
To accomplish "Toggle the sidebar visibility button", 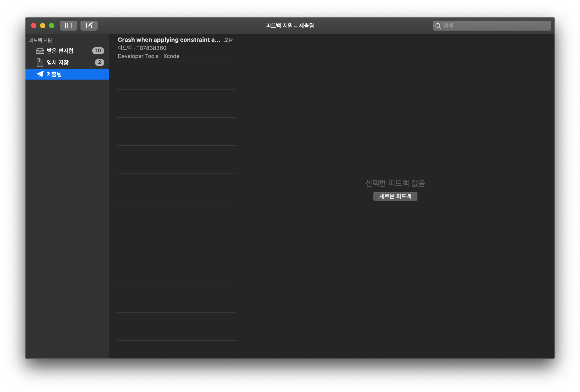I will coord(68,25).
